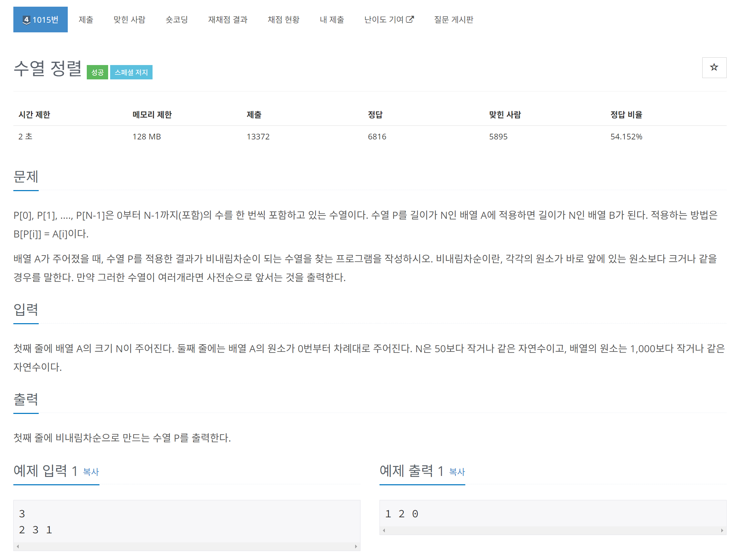Click inside the example output box
The image size is (756, 559).
tap(552, 514)
